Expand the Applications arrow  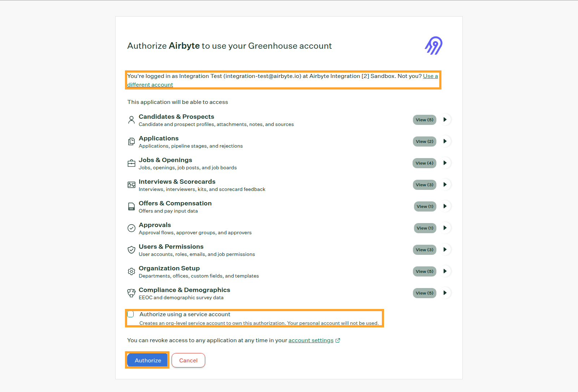pos(445,141)
